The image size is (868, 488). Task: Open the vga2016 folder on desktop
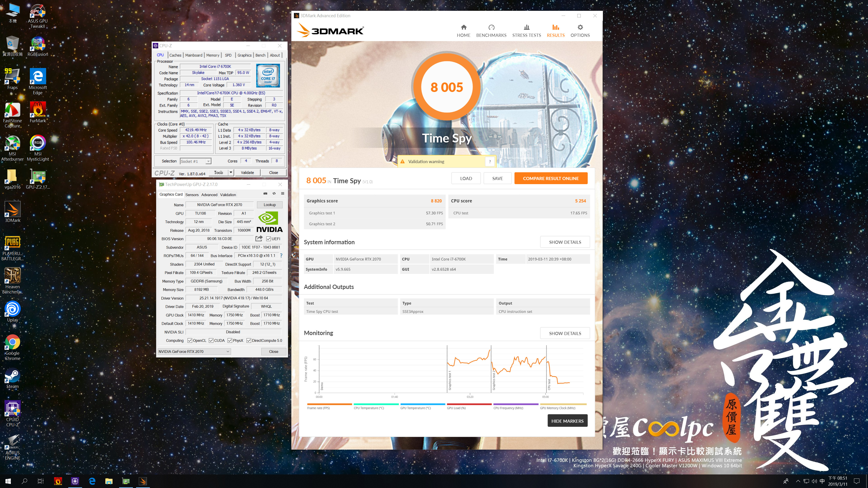click(x=12, y=179)
